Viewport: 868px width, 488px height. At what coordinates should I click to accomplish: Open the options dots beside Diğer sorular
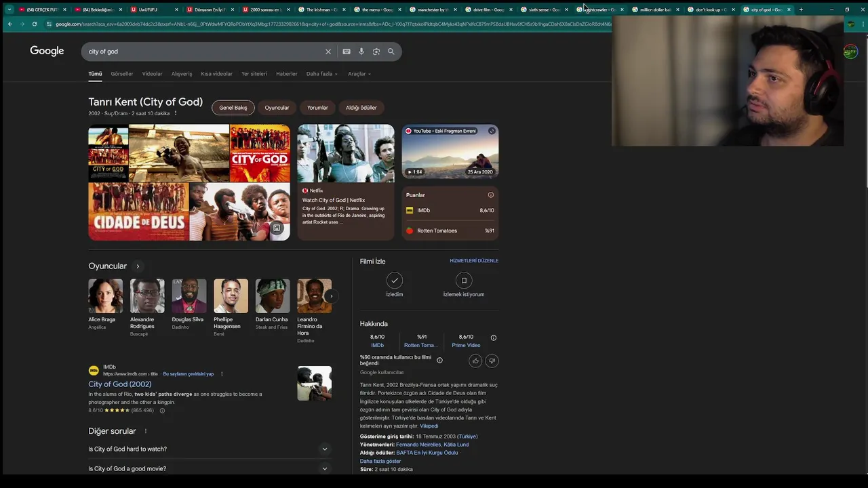pyautogui.click(x=145, y=431)
